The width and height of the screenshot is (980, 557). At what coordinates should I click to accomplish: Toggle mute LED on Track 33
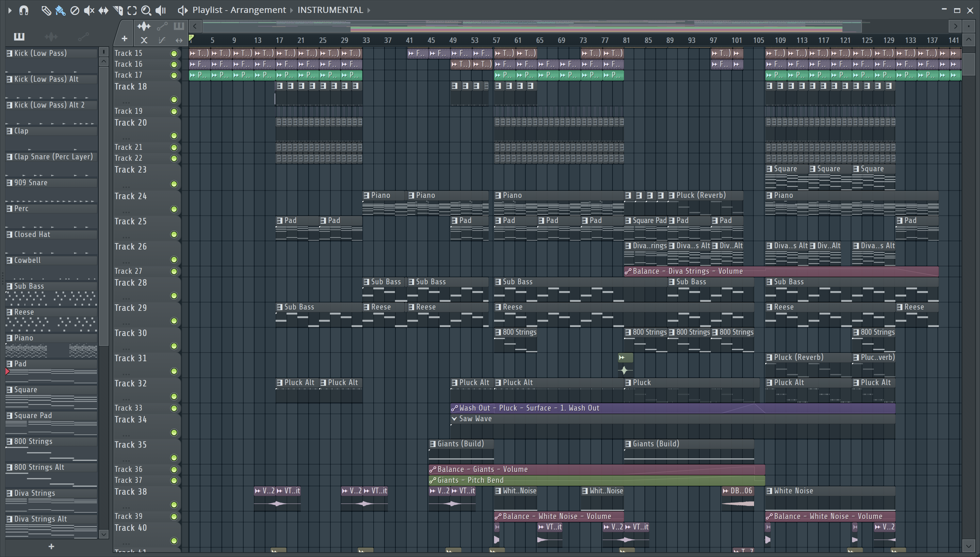coord(174,408)
